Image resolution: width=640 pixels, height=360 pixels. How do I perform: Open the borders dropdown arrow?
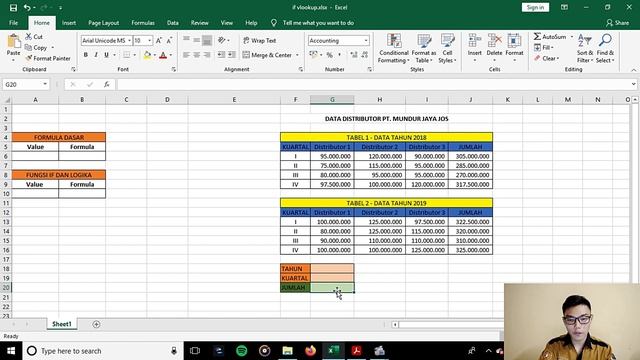pyautogui.click(x=134, y=55)
